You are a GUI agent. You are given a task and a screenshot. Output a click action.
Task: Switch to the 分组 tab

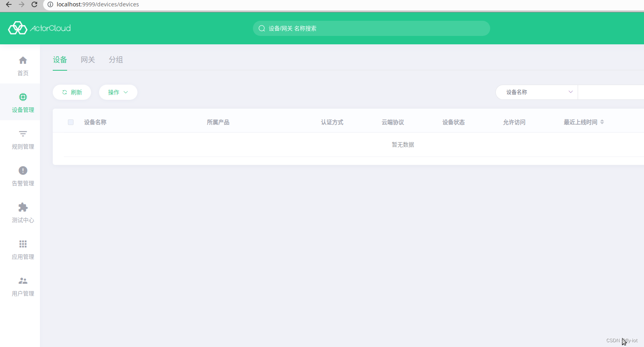pos(116,59)
